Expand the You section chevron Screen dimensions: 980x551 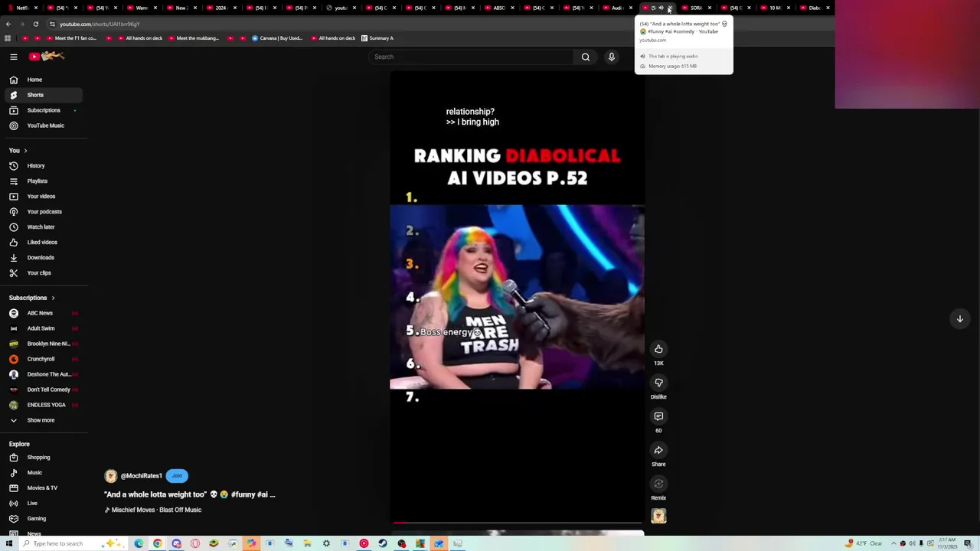pyautogui.click(x=25, y=151)
